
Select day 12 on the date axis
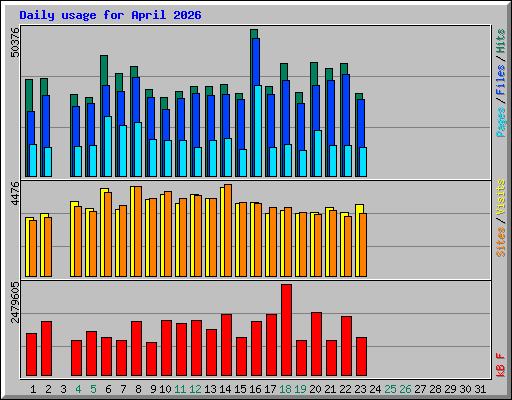195,389
